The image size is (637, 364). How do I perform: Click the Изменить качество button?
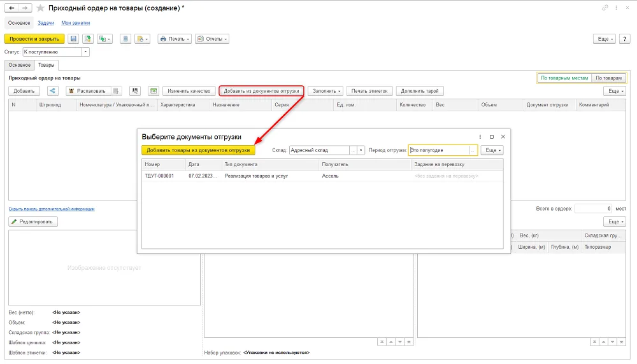pos(189,91)
